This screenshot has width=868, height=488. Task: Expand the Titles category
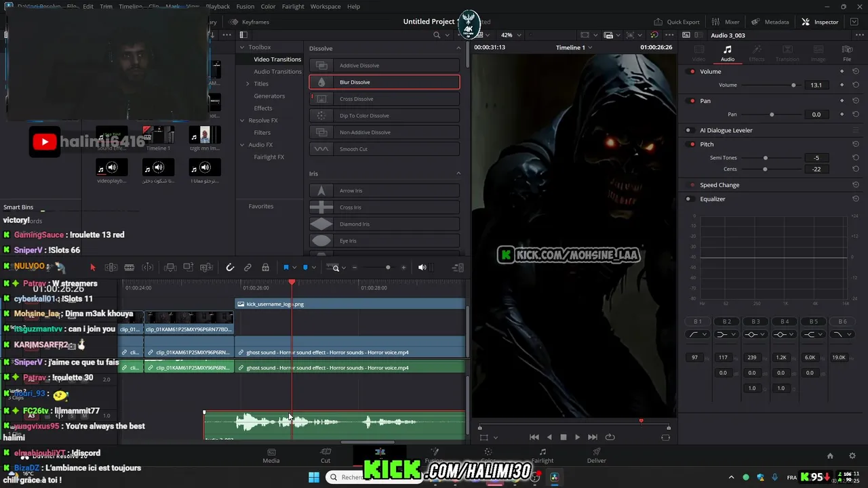point(248,83)
